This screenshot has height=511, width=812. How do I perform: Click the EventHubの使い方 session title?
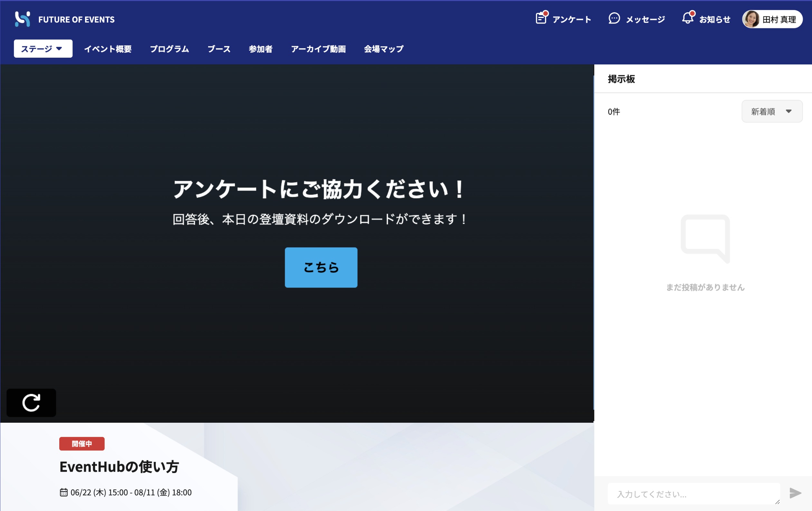click(119, 467)
